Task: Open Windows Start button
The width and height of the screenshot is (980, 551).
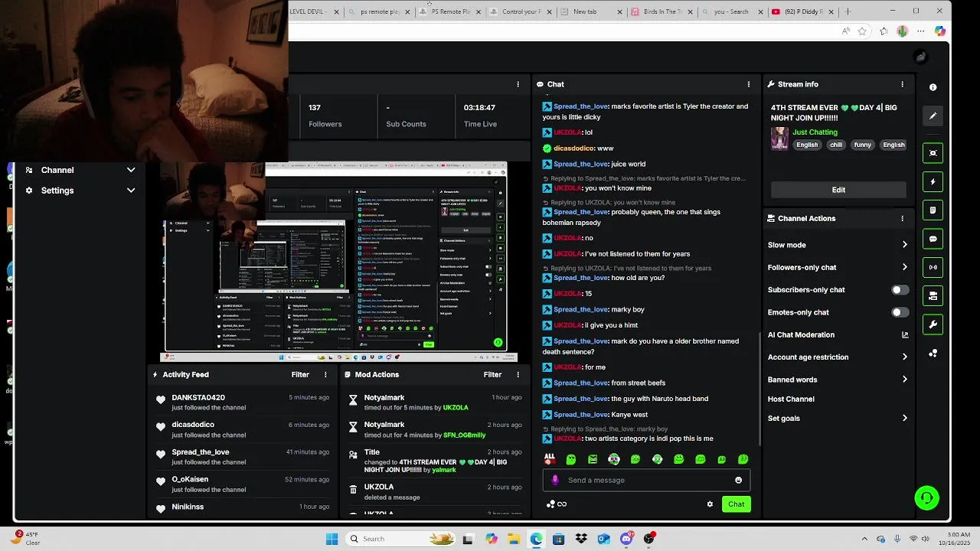Action: coord(332,539)
